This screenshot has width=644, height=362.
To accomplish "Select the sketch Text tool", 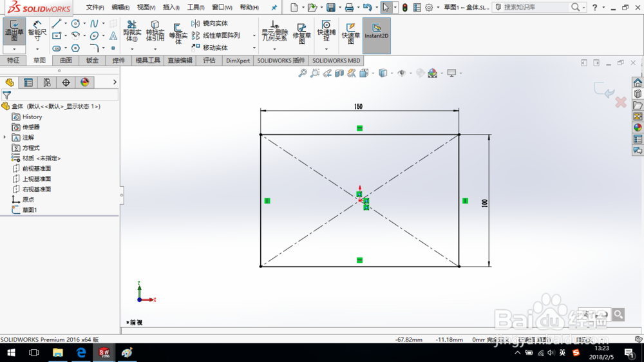I will (113, 35).
